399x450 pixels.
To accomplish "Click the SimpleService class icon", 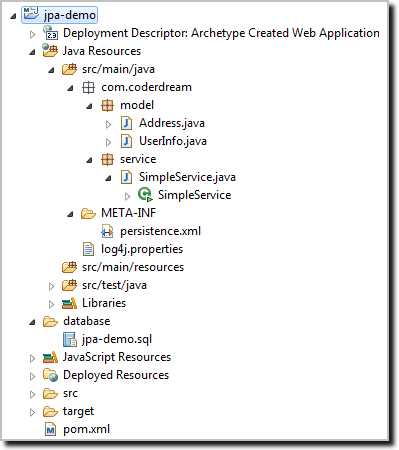I will [145, 195].
